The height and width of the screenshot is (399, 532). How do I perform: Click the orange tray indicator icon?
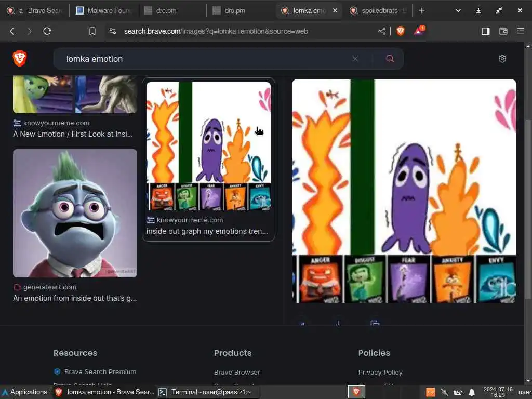(x=431, y=392)
